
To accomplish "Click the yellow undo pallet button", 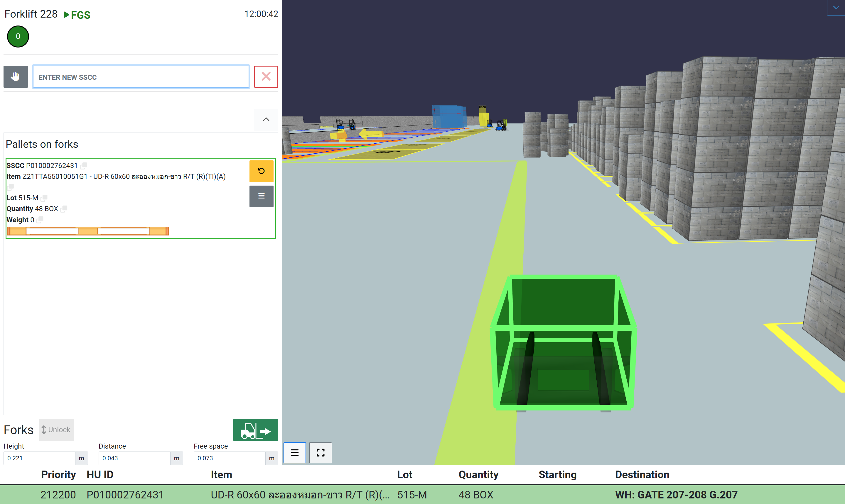I will click(261, 171).
